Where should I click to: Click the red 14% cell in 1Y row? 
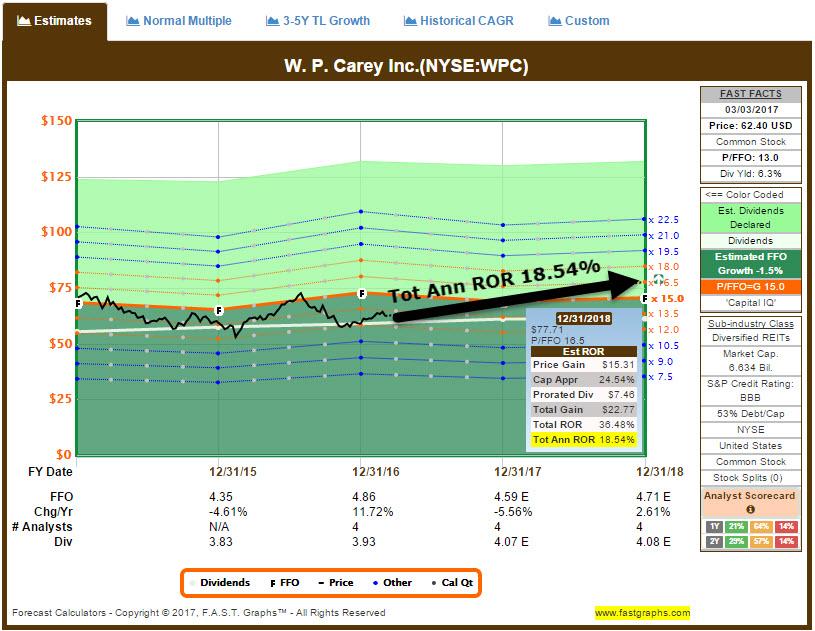coord(786,526)
